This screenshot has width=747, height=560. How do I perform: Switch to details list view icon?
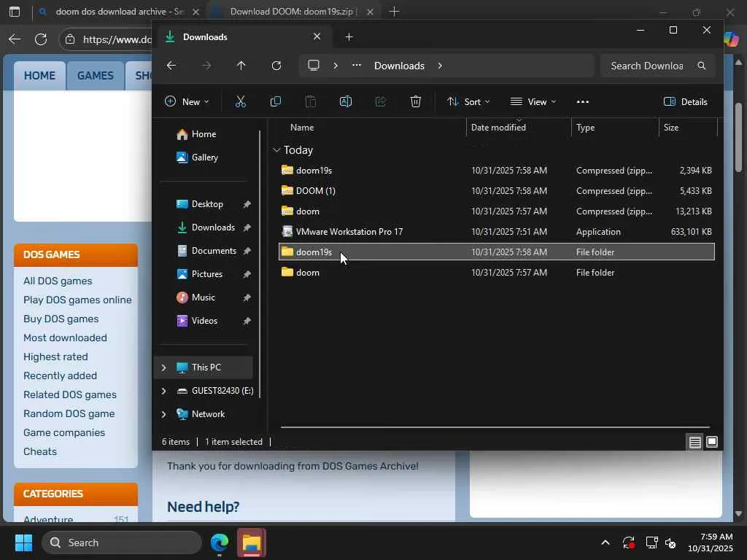694,442
